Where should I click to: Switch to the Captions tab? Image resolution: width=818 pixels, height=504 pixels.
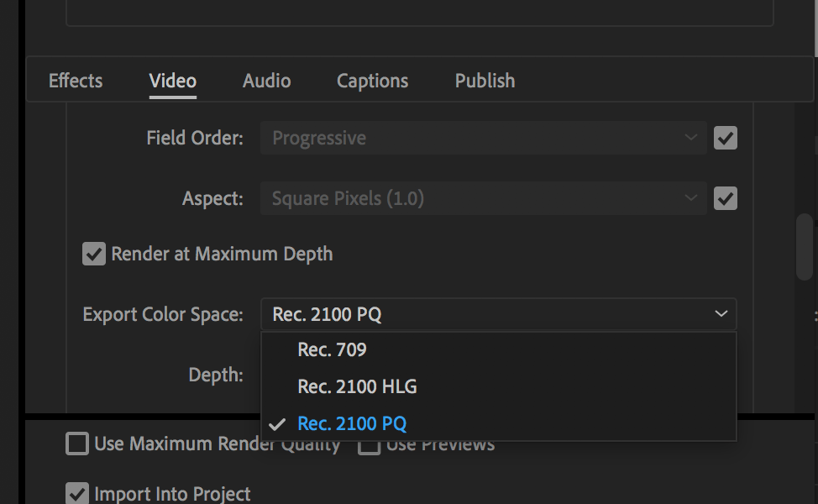click(x=372, y=81)
